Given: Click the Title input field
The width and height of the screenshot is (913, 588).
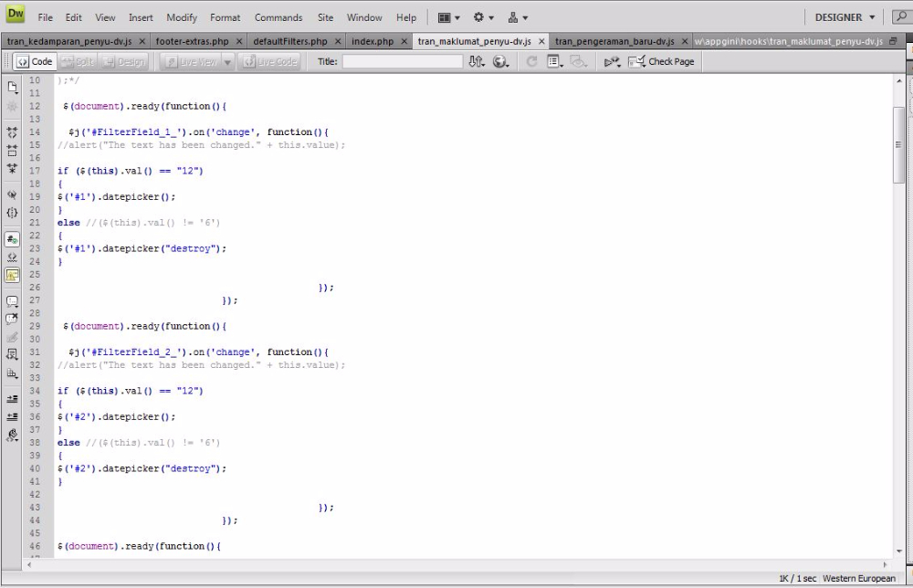Looking at the screenshot, I should pyautogui.click(x=403, y=61).
